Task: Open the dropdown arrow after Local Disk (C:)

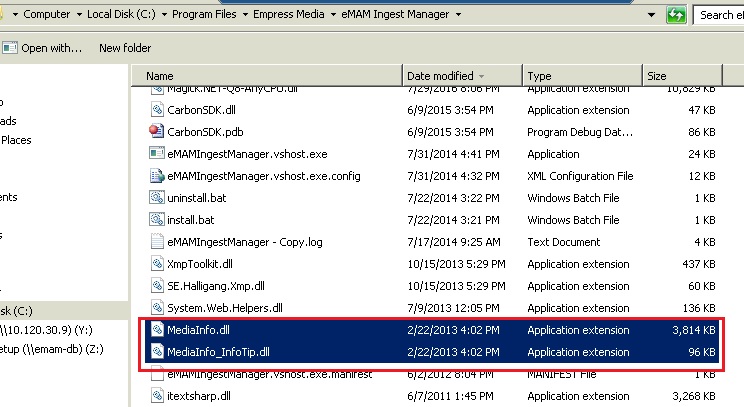Action: pos(164,15)
